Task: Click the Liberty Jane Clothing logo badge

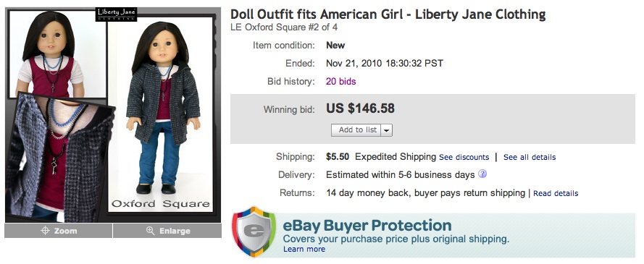Action: coord(116,14)
